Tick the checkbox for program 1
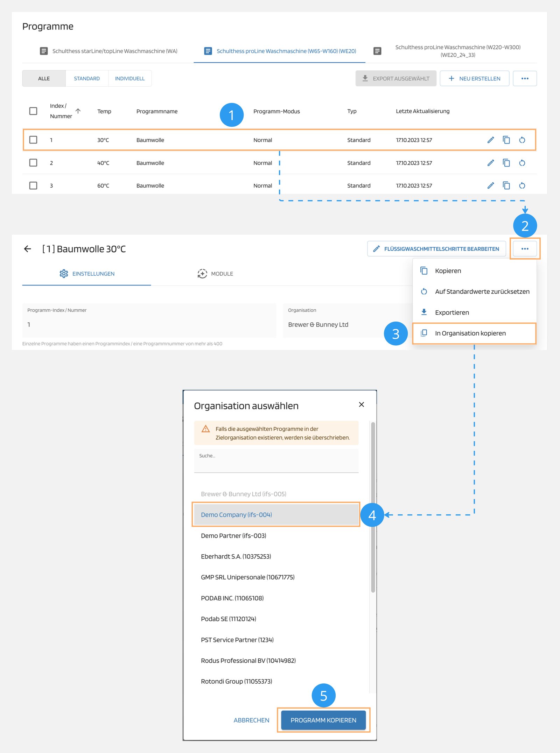 pos(33,140)
